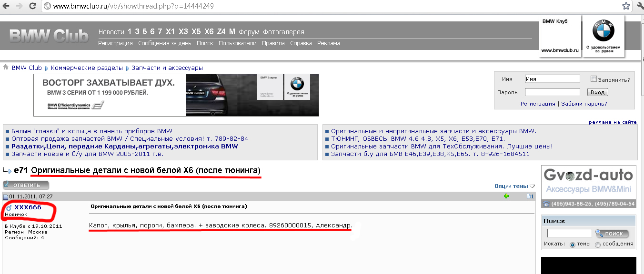Open user XXX666 profile
Screen dimensions: 644x274
point(28,207)
